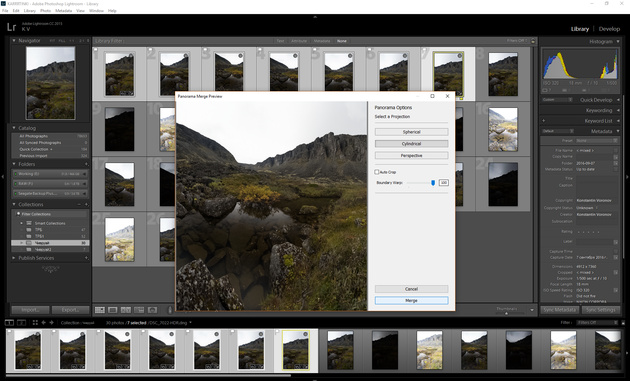This screenshot has height=381, width=630.
Task: Open Metadata Preset dropdown
Action: coord(597,141)
